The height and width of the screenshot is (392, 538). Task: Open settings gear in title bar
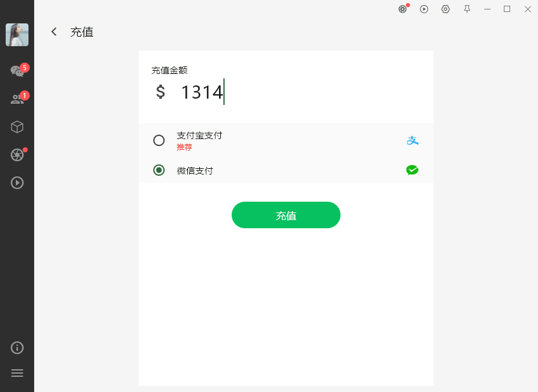click(446, 9)
